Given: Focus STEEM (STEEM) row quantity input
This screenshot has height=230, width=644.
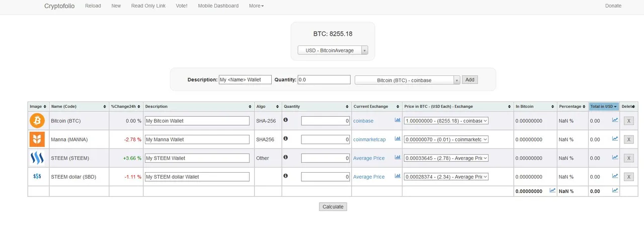Looking at the screenshot, I should click(x=326, y=158).
